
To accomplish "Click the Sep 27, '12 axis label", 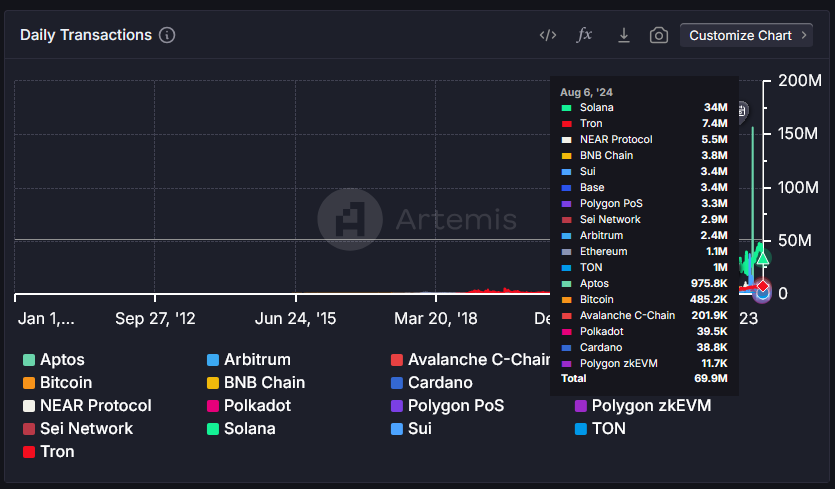I will tap(155, 319).
